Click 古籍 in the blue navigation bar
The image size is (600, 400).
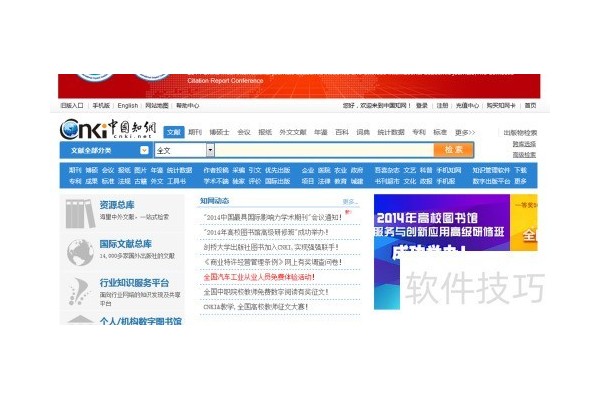140,181
